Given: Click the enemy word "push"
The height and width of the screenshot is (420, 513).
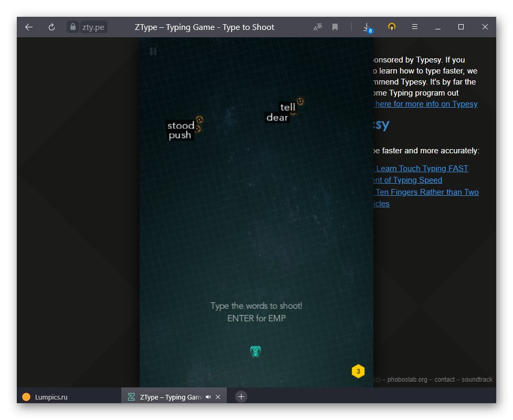Looking at the screenshot, I should click(180, 135).
